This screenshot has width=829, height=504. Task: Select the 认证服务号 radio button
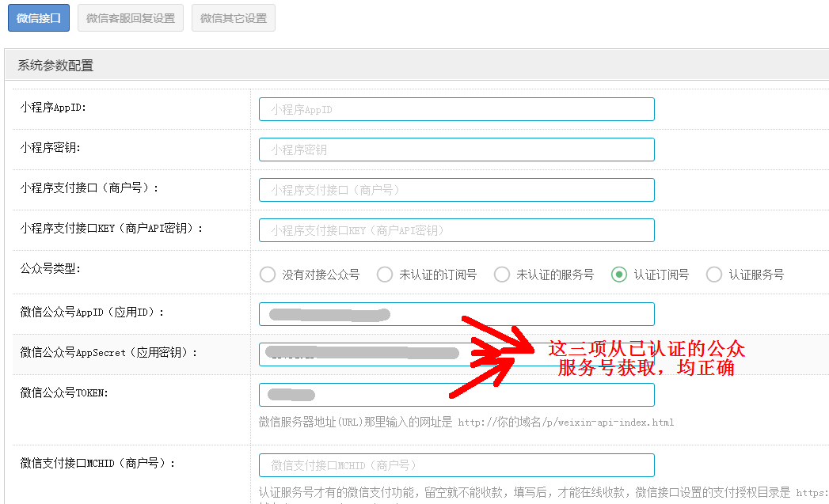tap(714, 275)
